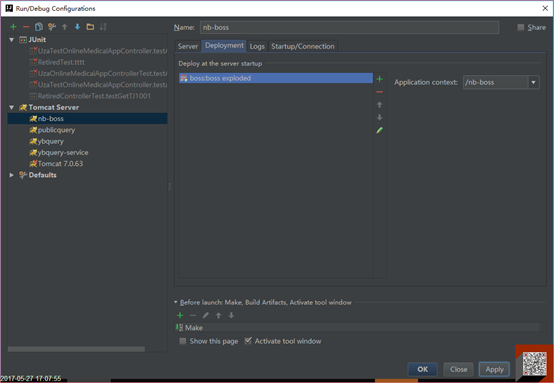Open the Application context dropdown
Screen dimensions: 554x383
pyautogui.click(x=534, y=83)
